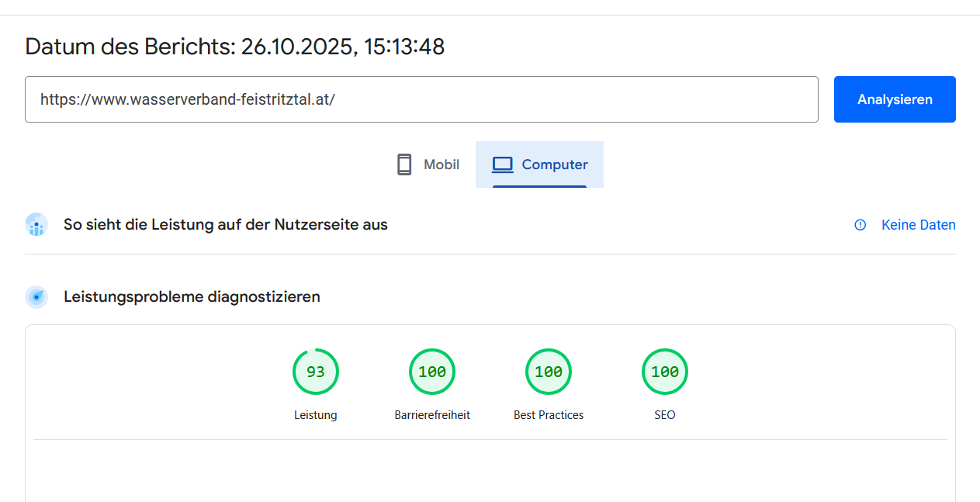
Task: Click the Best Practices text label
Action: (548, 415)
